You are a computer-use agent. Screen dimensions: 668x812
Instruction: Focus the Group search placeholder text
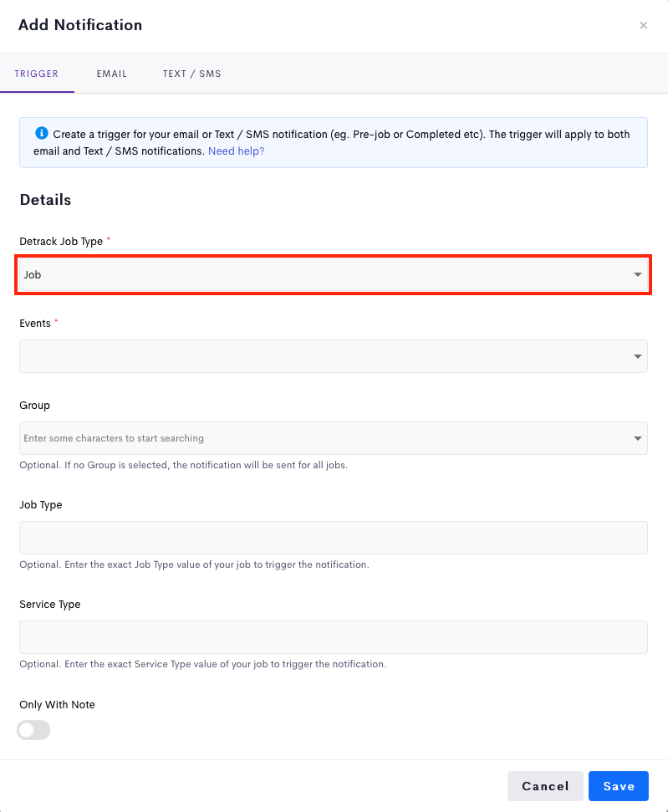tap(114, 438)
